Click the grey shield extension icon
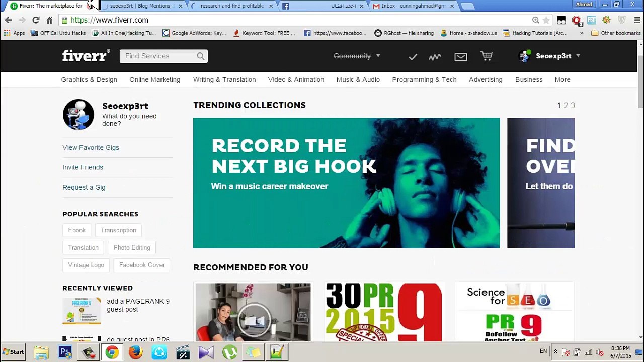644x362 pixels. click(622, 20)
